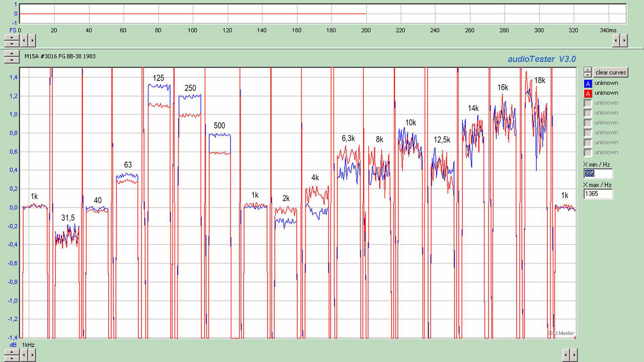Toggle the blue A curve marker
The image size is (644, 362).
[x=588, y=83]
